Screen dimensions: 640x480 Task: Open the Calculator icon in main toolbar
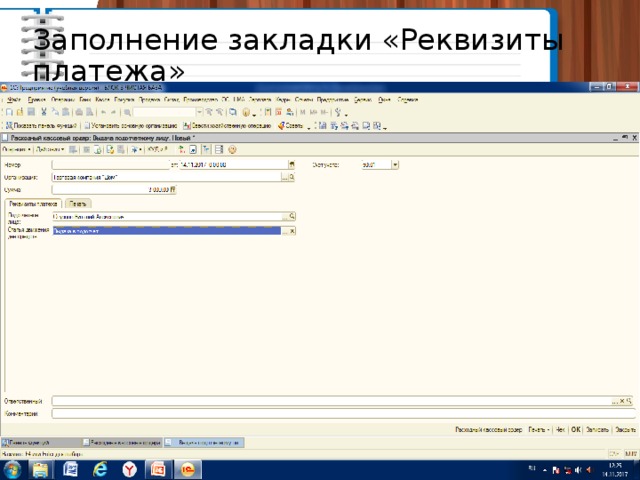pyautogui.click(x=268, y=112)
